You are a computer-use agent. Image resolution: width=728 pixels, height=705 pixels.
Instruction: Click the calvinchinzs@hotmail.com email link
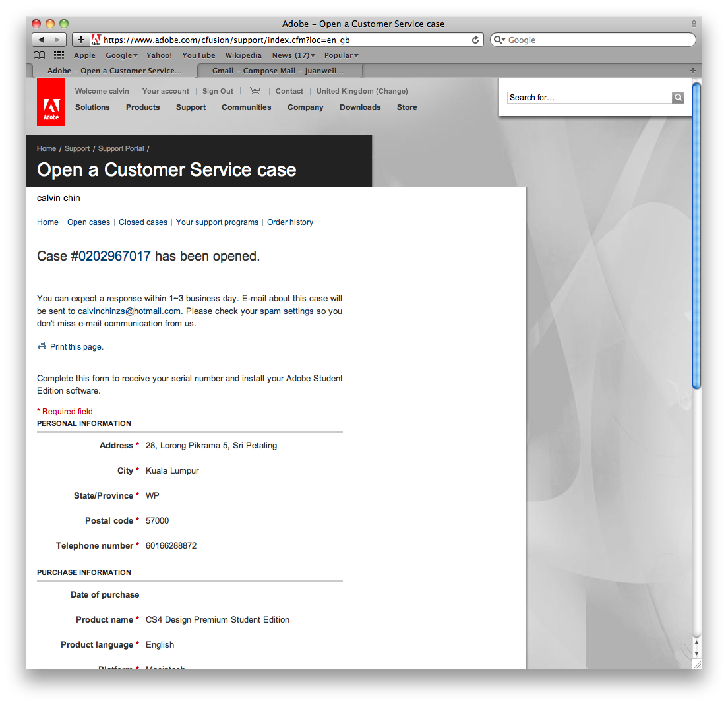pos(129,311)
